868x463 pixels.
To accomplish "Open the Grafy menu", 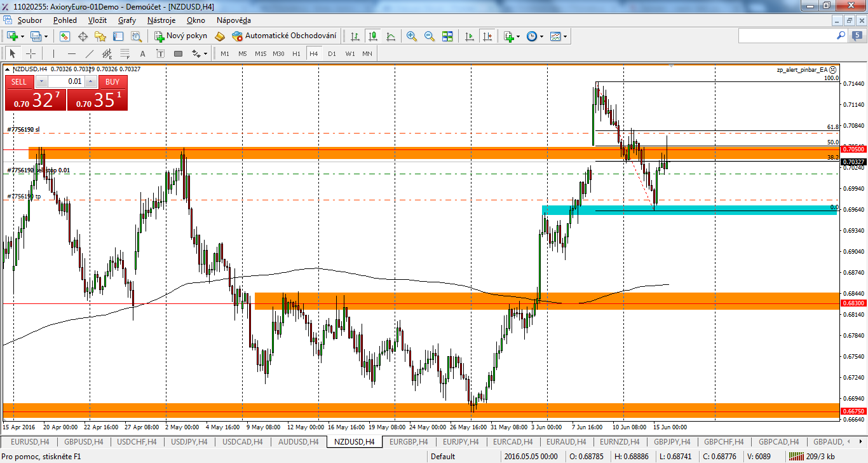I will coord(127,20).
